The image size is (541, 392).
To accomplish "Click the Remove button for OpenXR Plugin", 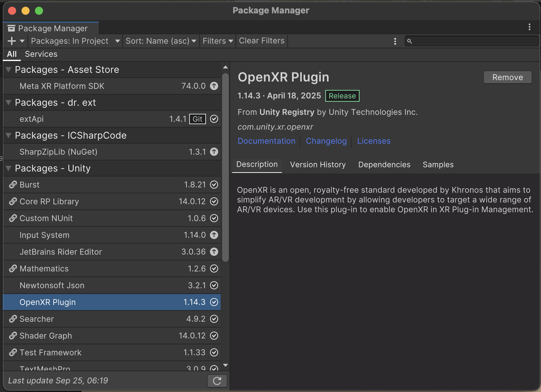I will (507, 78).
